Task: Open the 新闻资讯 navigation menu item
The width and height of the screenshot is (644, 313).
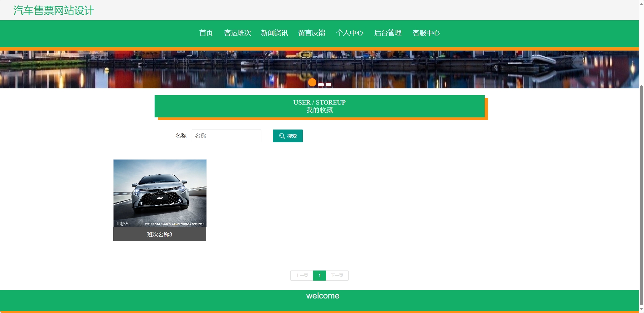Action: (274, 33)
